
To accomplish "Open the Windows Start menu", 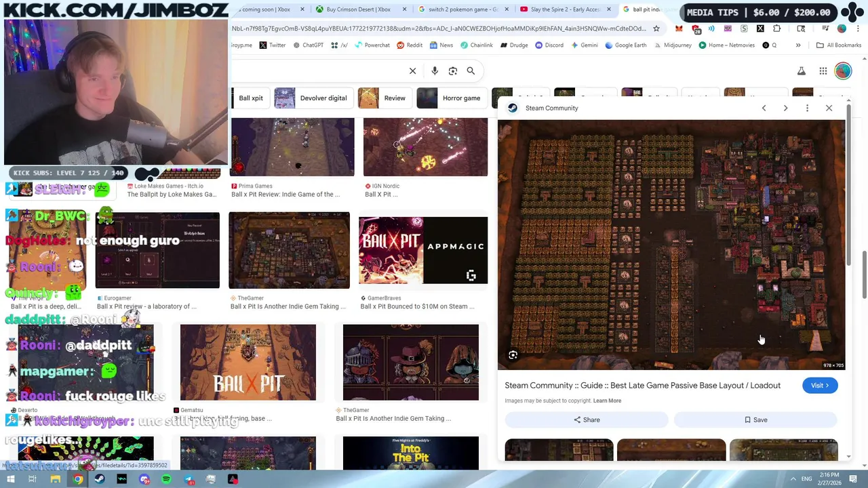I will [11, 479].
